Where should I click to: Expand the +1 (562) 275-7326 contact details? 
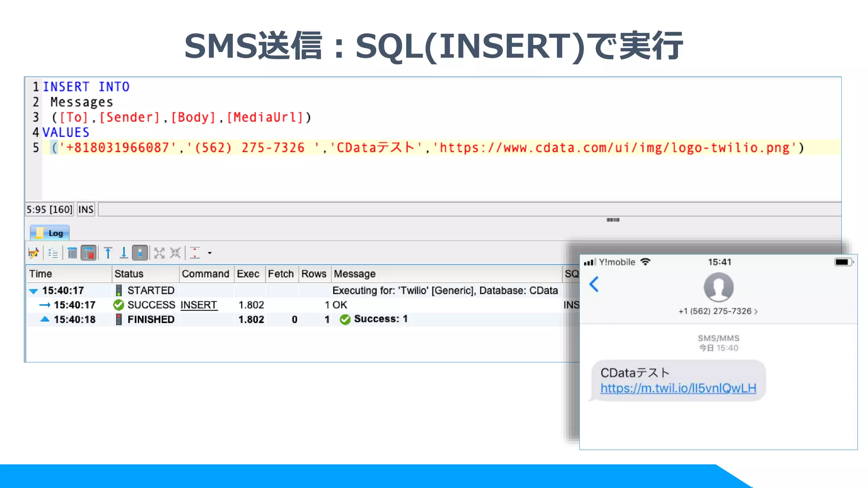pos(718,311)
